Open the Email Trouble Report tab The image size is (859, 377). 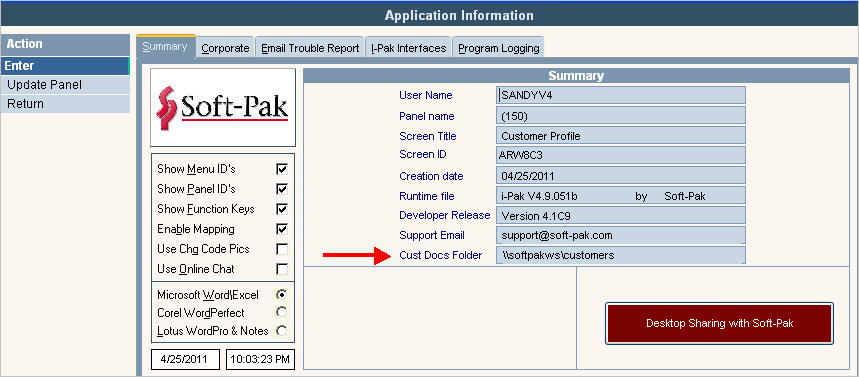[310, 48]
